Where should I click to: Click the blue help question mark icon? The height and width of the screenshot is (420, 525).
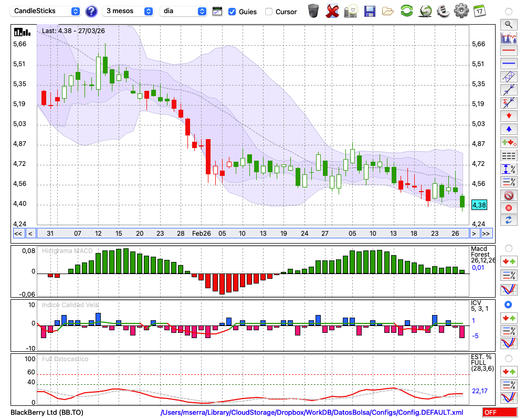91,12
